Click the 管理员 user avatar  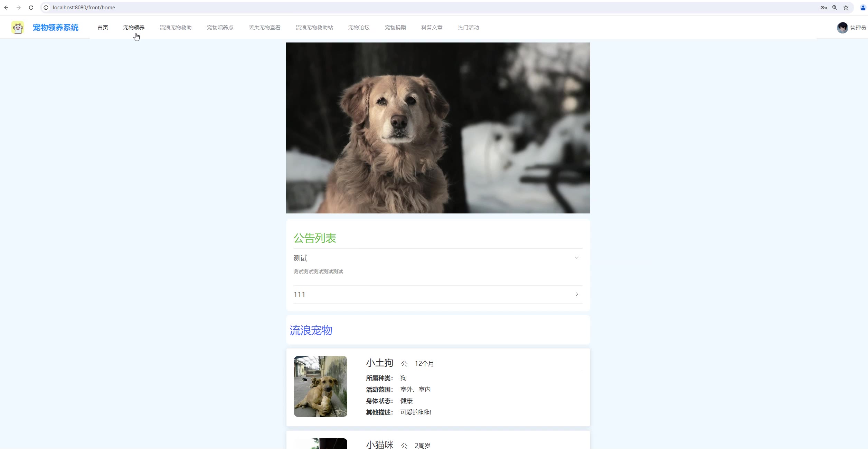pyautogui.click(x=842, y=28)
